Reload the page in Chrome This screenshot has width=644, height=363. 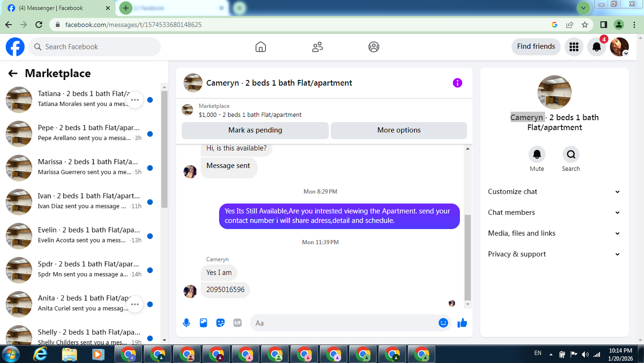(x=39, y=25)
